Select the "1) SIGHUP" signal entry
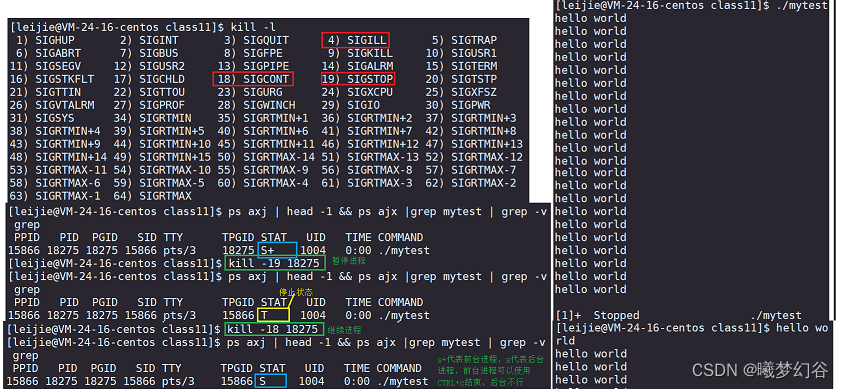Screen dimensions: 845x389 [45, 40]
